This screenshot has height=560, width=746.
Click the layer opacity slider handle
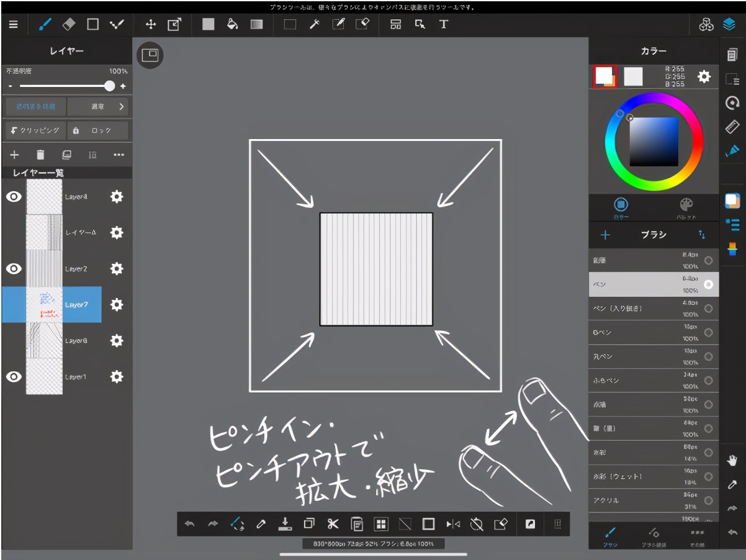[110, 86]
